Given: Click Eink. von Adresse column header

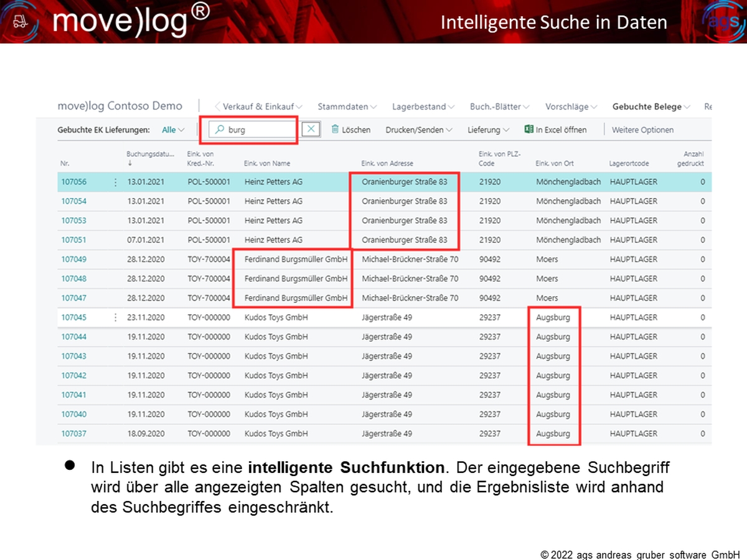Looking at the screenshot, I should tap(387, 164).
